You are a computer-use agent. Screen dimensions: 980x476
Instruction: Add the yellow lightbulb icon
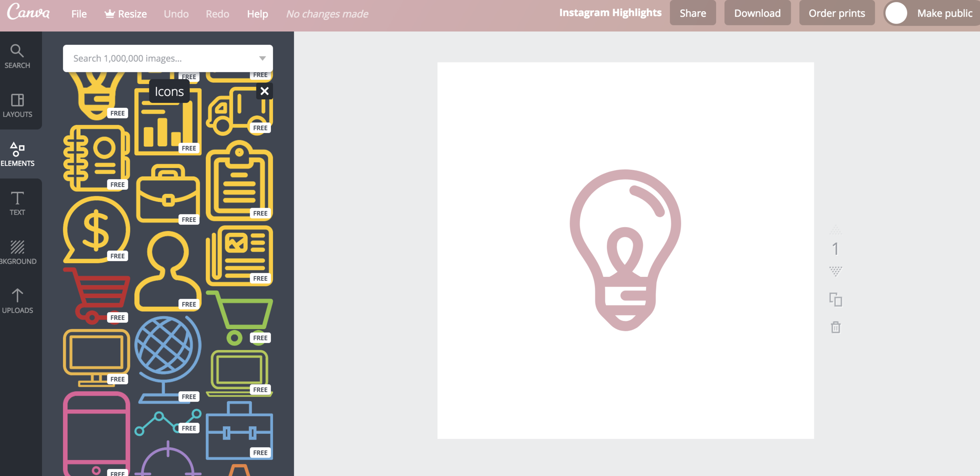point(96,96)
